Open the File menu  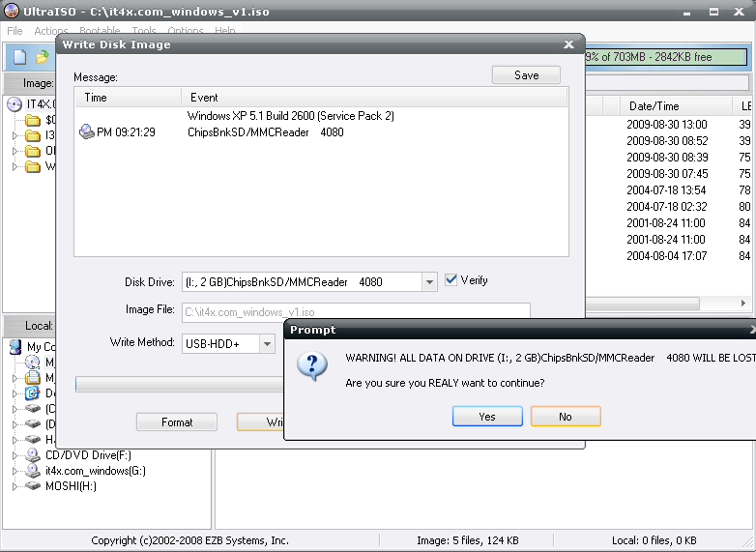[x=15, y=31]
